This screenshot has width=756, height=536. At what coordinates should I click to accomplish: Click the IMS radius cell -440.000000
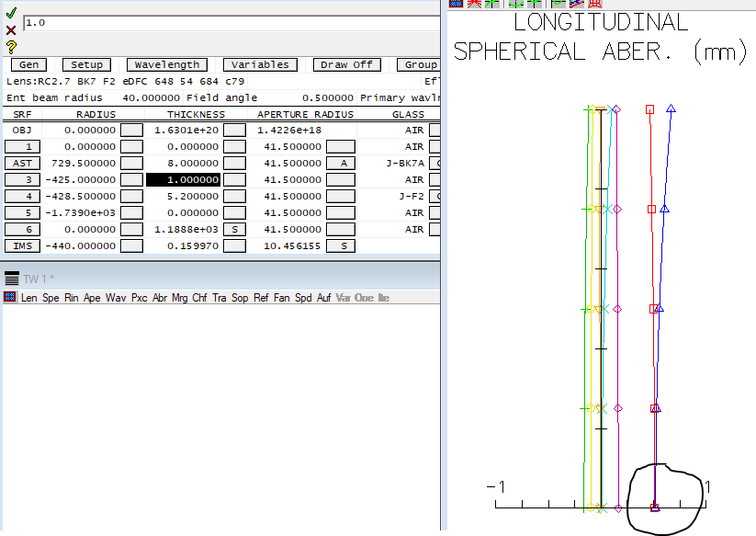point(81,246)
